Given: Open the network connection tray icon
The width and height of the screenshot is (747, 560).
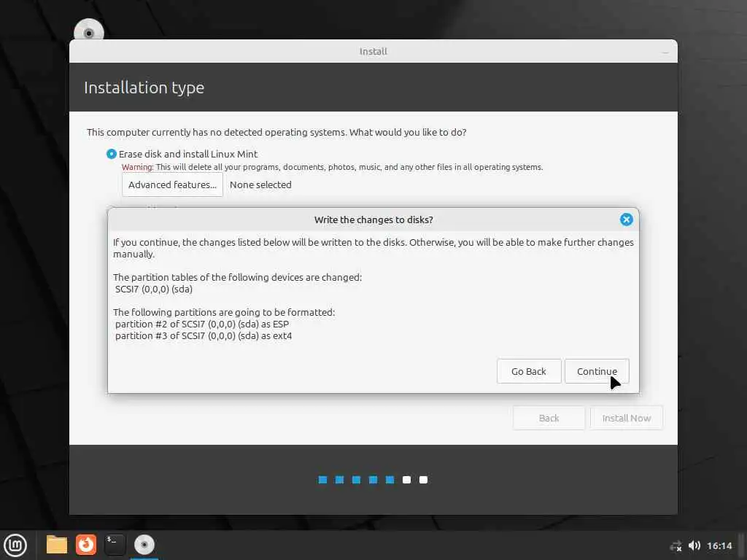Looking at the screenshot, I should [676, 545].
